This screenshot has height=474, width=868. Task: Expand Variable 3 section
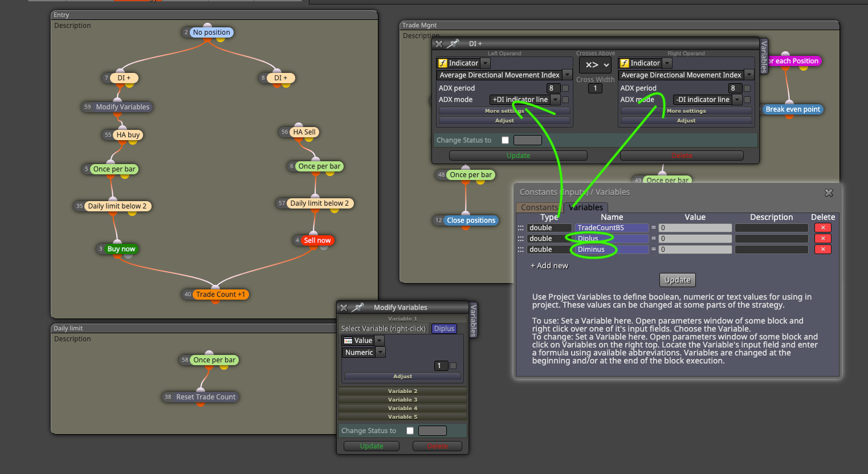(402, 400)
